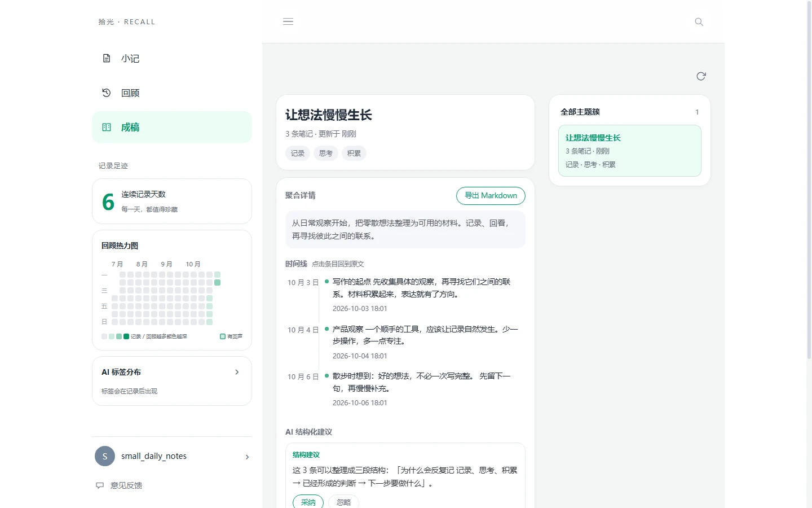The image size is (812, 508).
Task: Click the 成稿 book icon
Action: (107, 127)
